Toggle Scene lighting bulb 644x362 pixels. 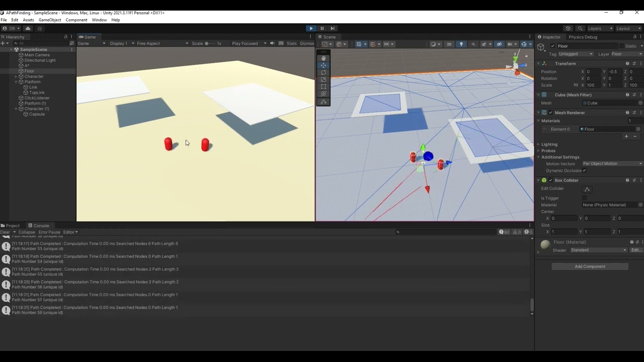[461, 44]
